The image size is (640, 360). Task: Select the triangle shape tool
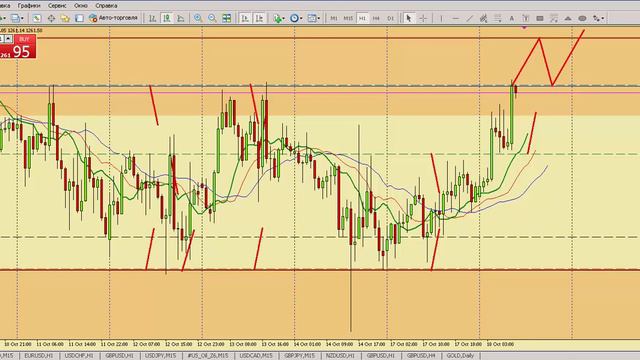[x=568, y=18]
